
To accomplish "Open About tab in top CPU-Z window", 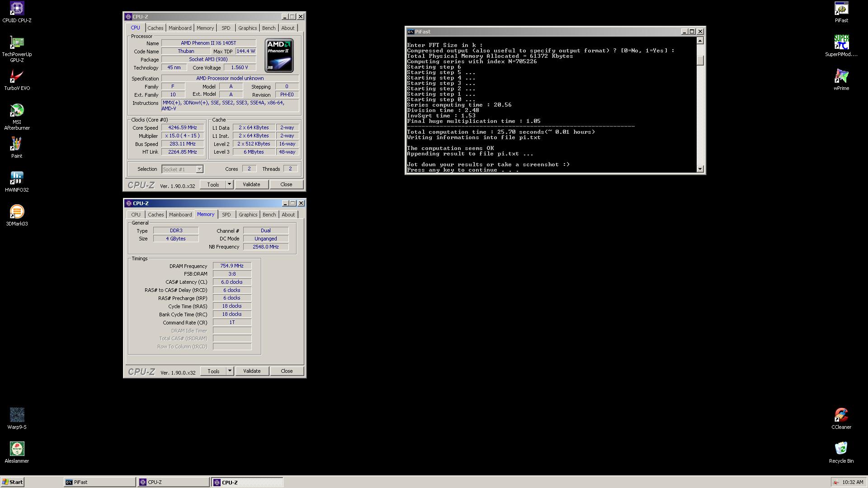I will coord(288,28).
